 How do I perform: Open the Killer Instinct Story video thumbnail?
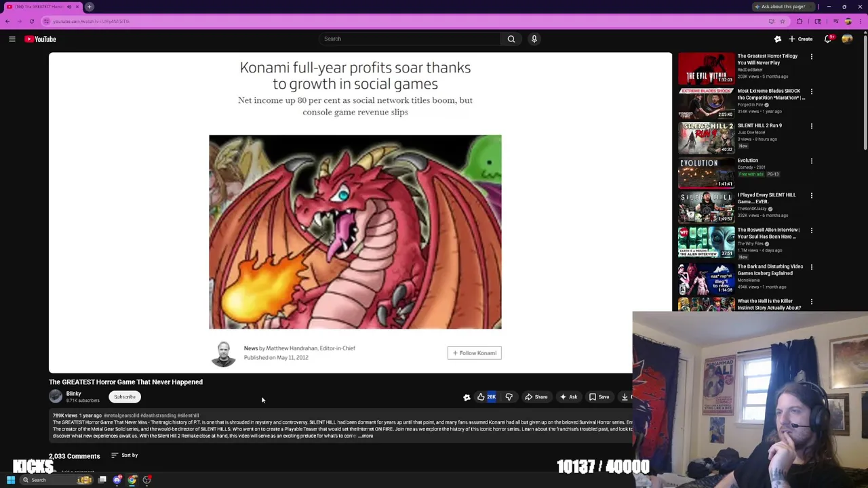(x=706, y=305)
